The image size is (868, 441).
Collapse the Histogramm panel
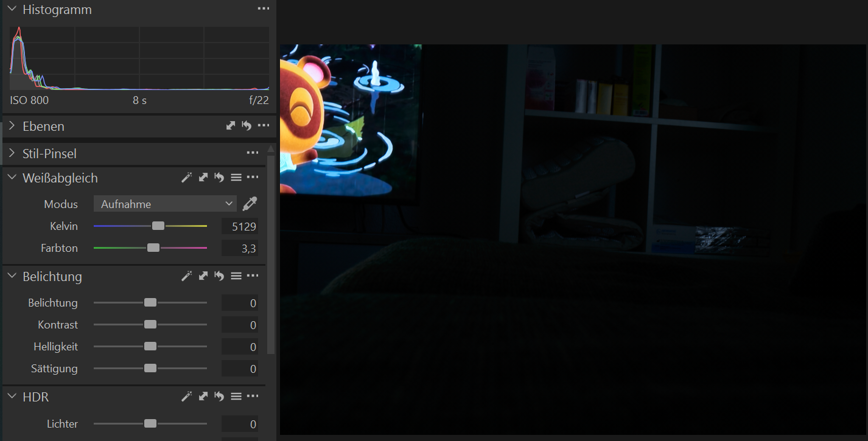(x=12, y=9)
